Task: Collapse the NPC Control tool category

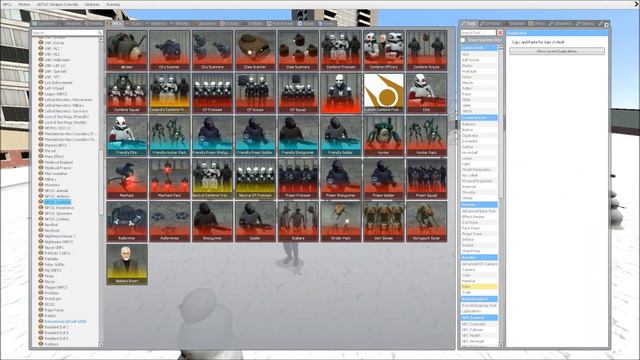Action: click(x=479, y=318)
